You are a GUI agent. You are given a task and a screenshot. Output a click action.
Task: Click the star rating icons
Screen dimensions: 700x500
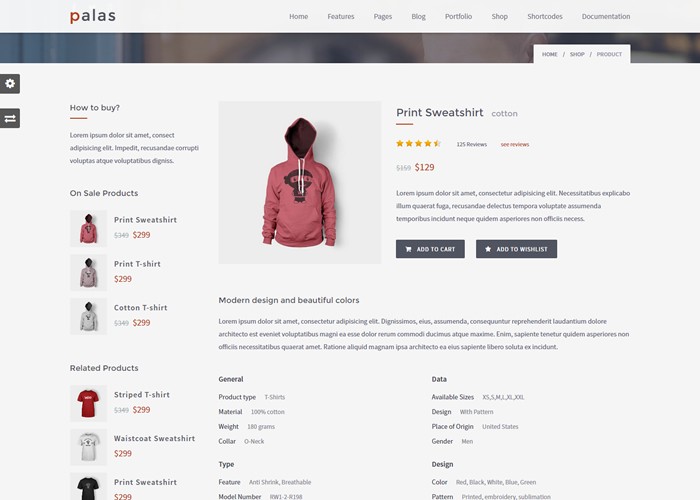click(418, 143)
